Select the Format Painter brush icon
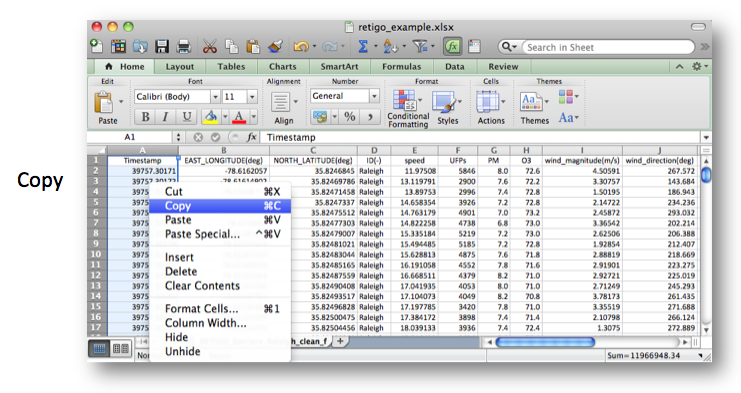 [x=275, y=46]
